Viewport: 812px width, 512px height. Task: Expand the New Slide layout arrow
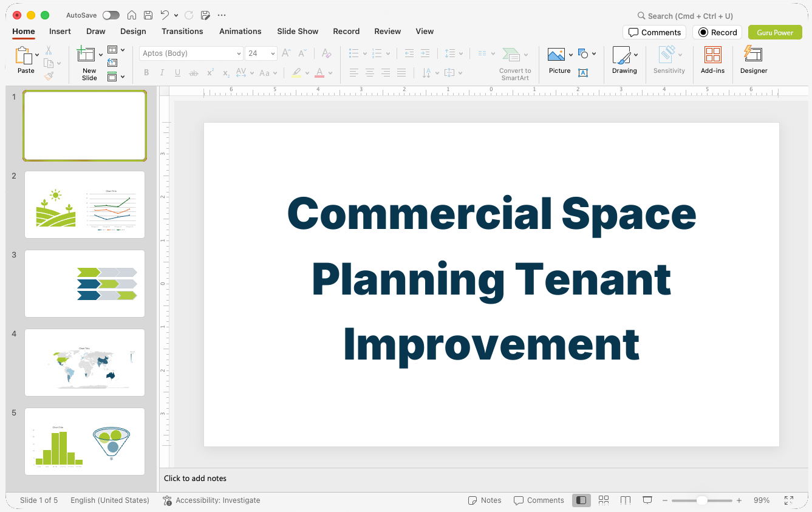(101, 55)
